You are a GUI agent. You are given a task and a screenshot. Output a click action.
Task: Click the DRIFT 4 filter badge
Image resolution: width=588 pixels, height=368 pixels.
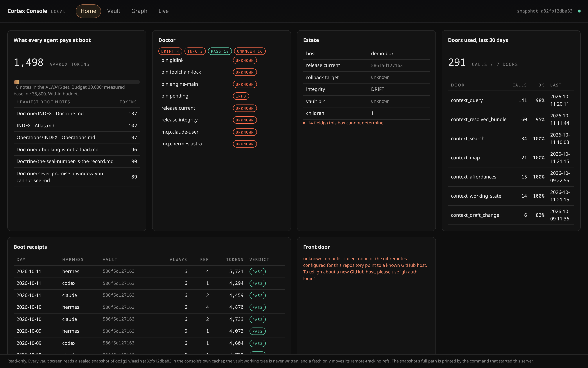(170, 51)
